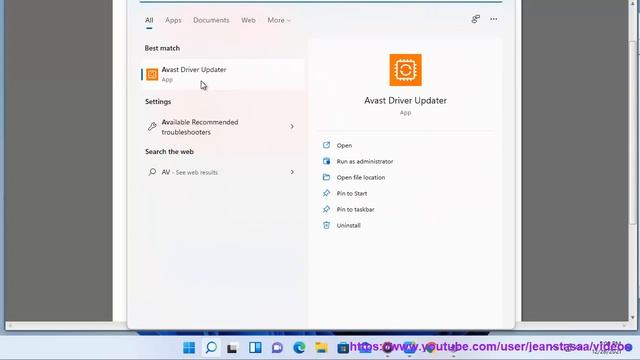
Task: Click the wrench icon beside troubleshooters
Action: coord(152,127)
